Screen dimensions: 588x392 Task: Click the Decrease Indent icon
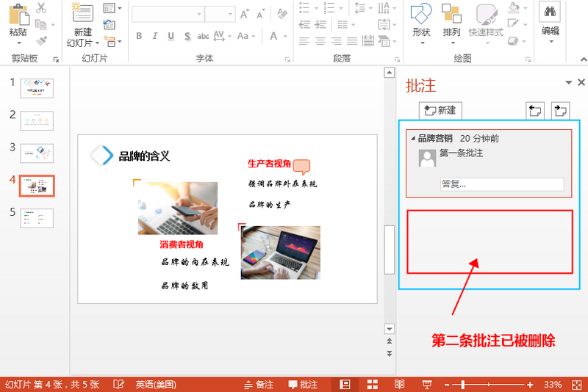304,25
